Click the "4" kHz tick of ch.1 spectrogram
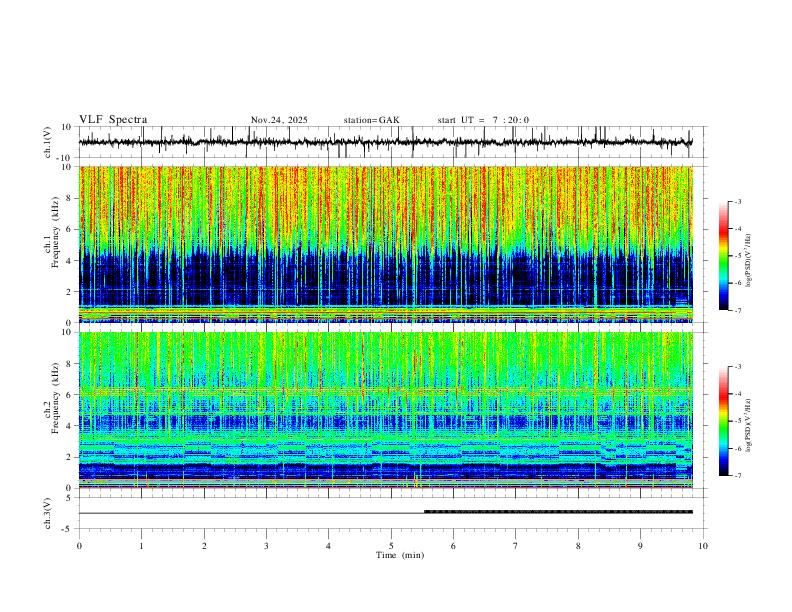The height and width of the screenshot is (612, 792). click(70, 261)
